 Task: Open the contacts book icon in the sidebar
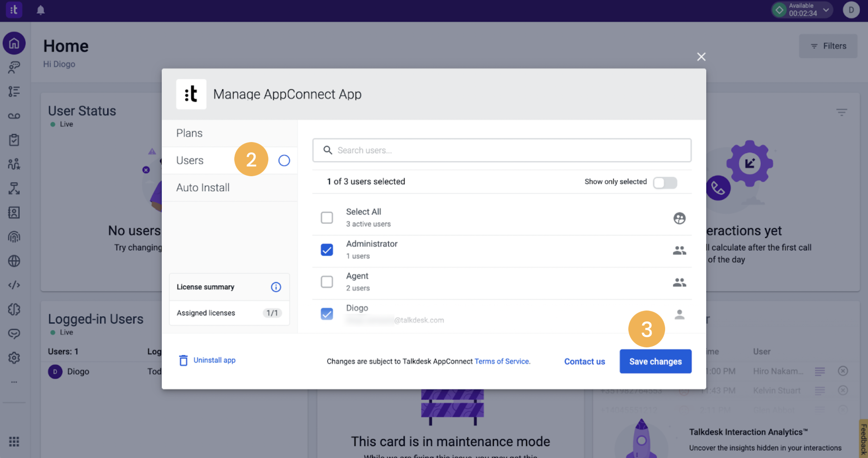point(14,212)
